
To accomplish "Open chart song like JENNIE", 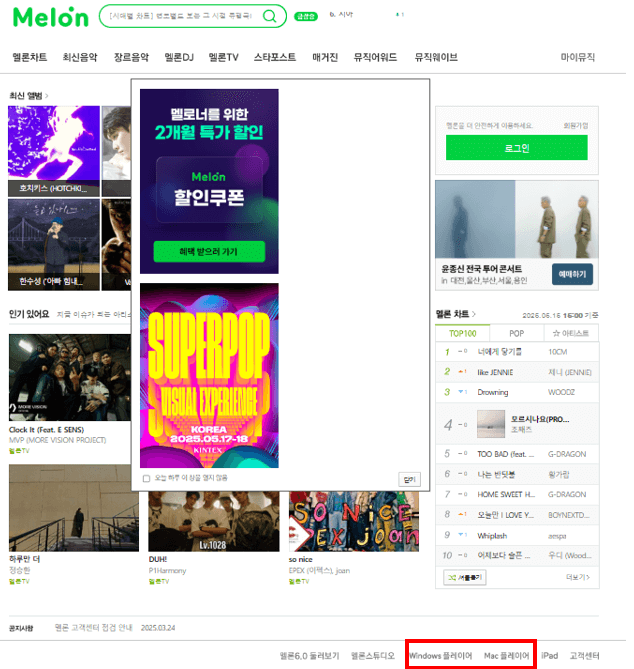I will coord(495,372).
